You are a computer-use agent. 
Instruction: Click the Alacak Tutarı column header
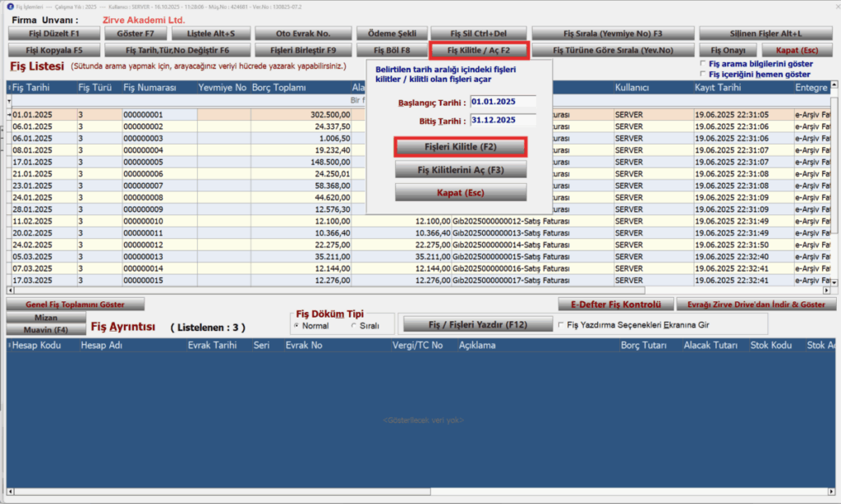tap(715, 346)
